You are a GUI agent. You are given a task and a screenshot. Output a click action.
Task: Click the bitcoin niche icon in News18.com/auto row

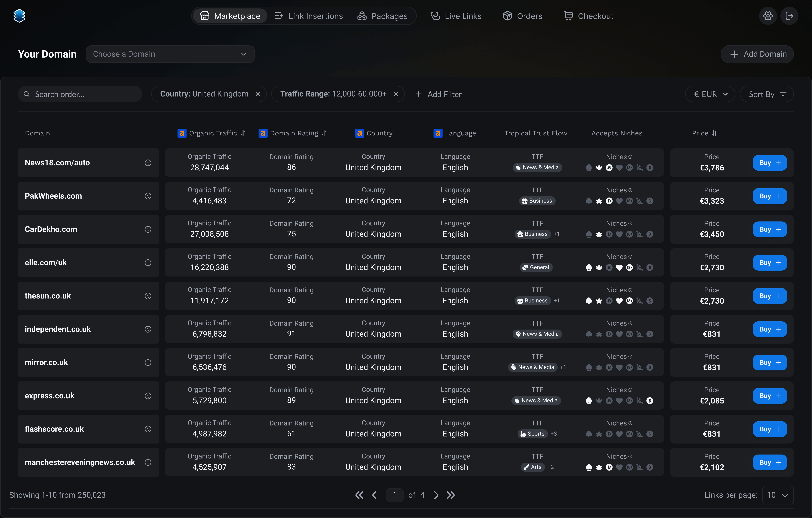pyautogui.click(x=609, y=167)
